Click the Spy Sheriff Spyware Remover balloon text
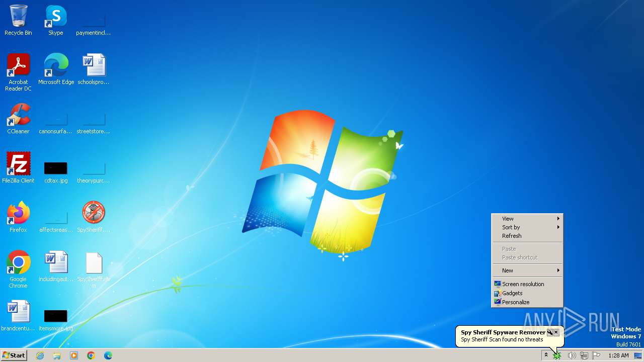The image size is (644, 362). click(503, 332)
